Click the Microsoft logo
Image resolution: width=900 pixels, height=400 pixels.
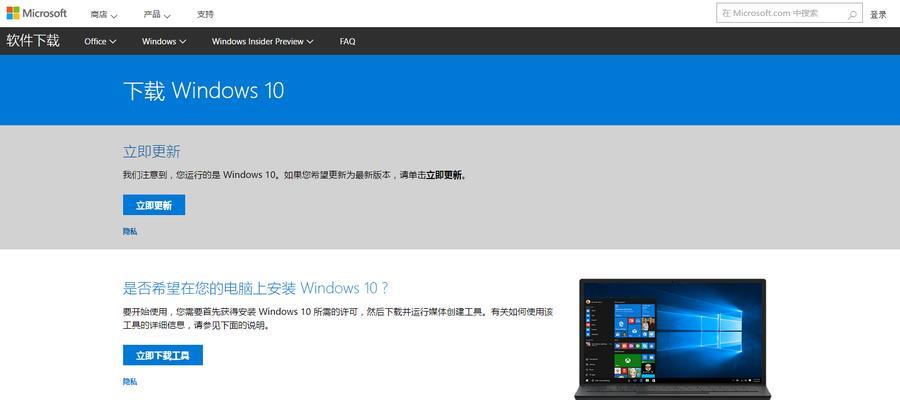tap(36, 13)
